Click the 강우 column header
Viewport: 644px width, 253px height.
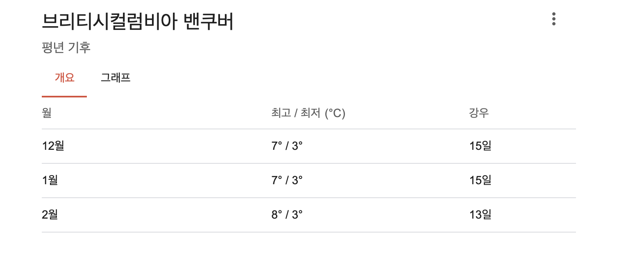coord(479,113)
